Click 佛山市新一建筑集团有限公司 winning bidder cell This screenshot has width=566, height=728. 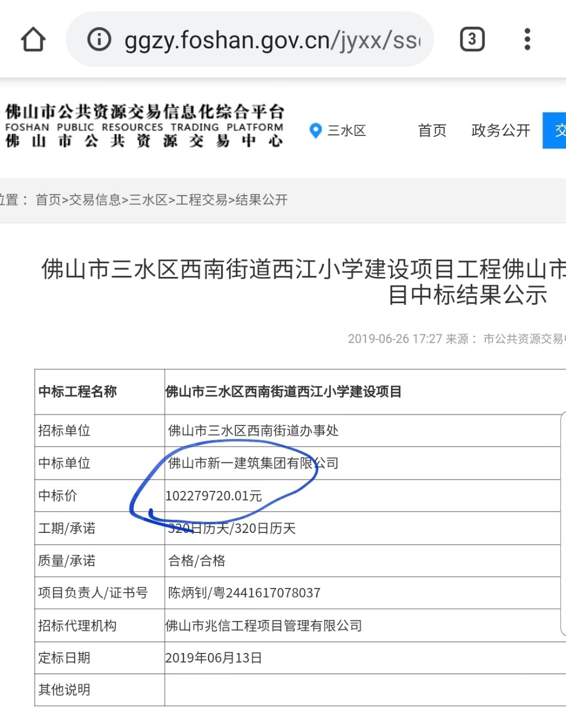coord(253,463)
